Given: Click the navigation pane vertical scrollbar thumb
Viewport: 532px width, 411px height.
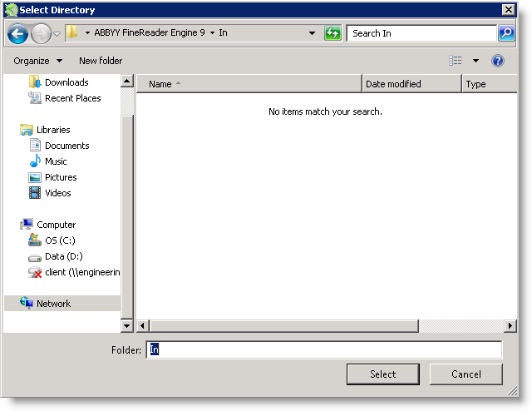Looking at the screenshot, I should coord(127,217).
